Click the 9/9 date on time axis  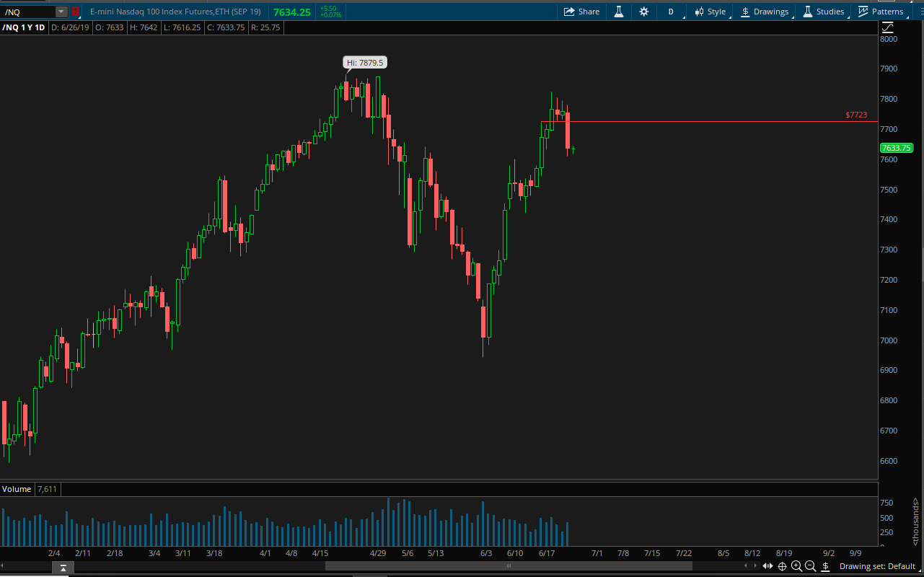[x=855, y=553]
